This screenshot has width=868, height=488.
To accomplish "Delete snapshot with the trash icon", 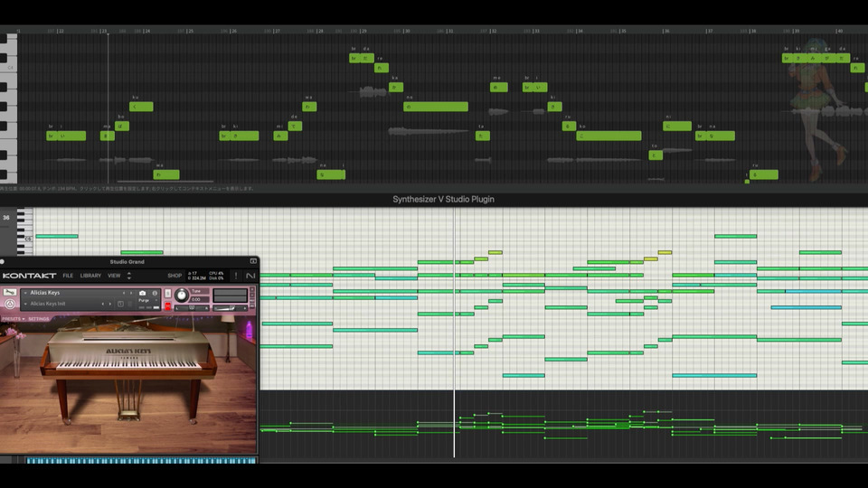I will pyautogui.click(x=130, y=304).
